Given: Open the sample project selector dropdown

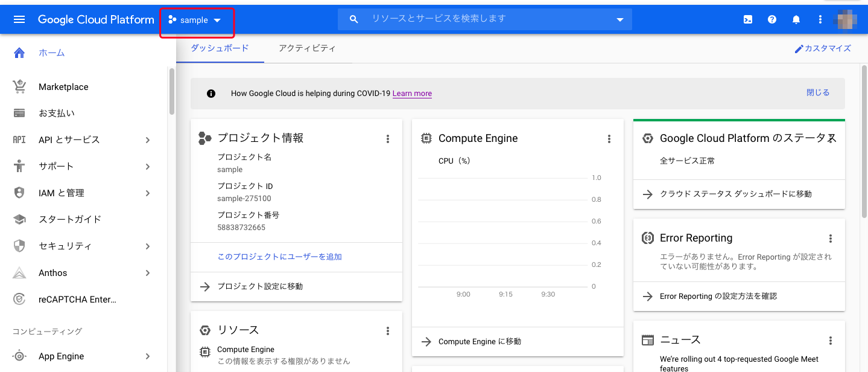Looking at the screenshot, I should (x=195, y=20).
